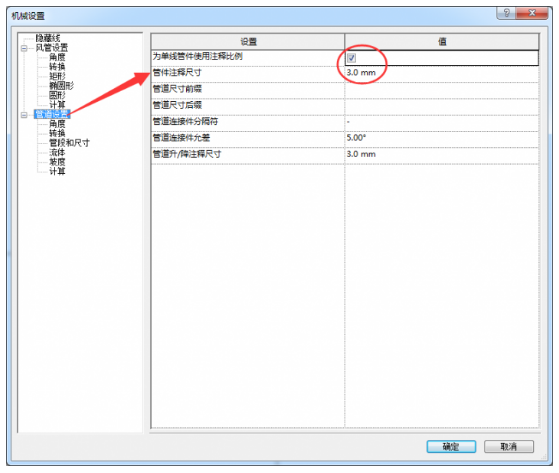Collapse the 风管设置 tree node
The height and width of the screenshot is (473, 559).
24,48
